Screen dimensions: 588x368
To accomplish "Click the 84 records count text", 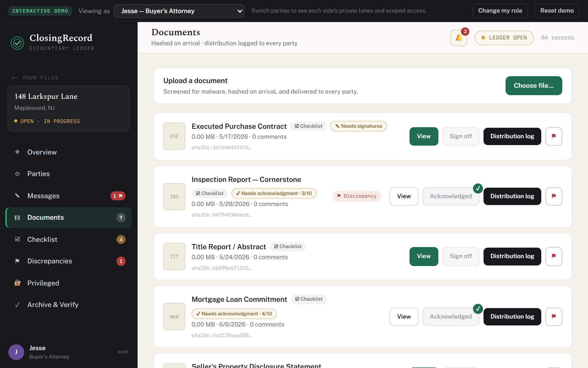I will (x=558, y=38).
